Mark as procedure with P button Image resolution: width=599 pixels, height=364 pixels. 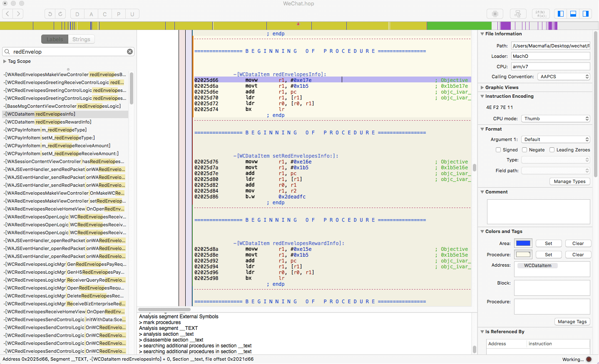119,14
